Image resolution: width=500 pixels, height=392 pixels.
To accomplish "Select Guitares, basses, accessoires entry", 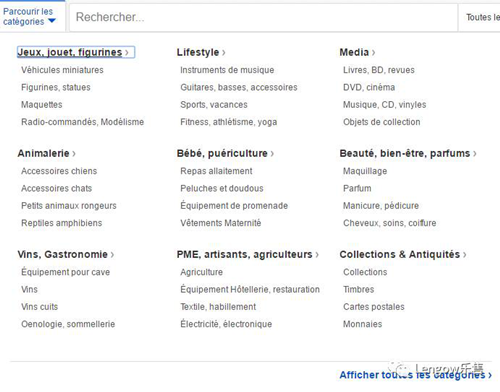I will (239, 87).
